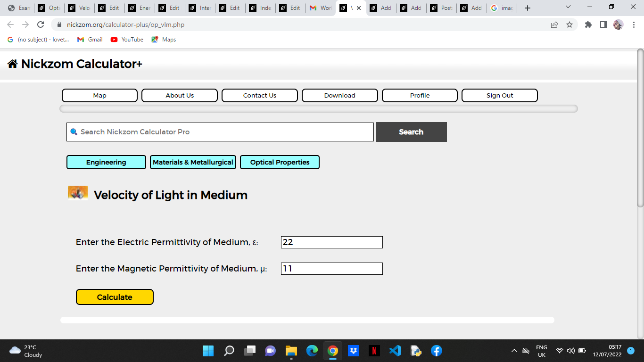This screenshot has height=362, width=644.
Task: Open the ENG UK language switcher
Action: point(542,351)
